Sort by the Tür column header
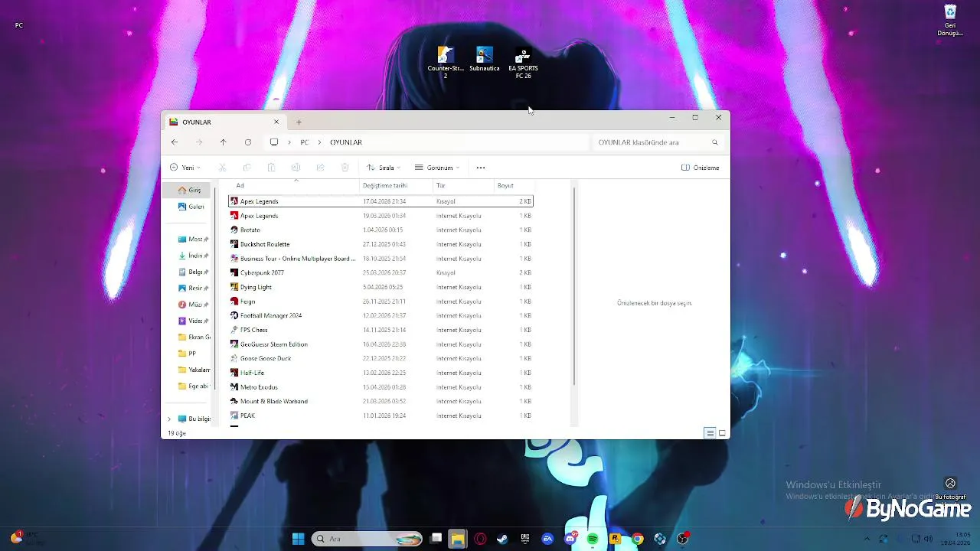This screenshot has width=980, height=551. pyautogui.click(x=463, y=185)
